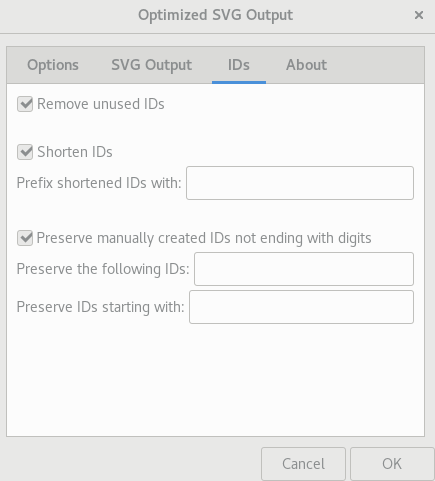The image size is (435, 481).
Task: Click into Preserve the following IDs field
Action: [x=304, y=269]
